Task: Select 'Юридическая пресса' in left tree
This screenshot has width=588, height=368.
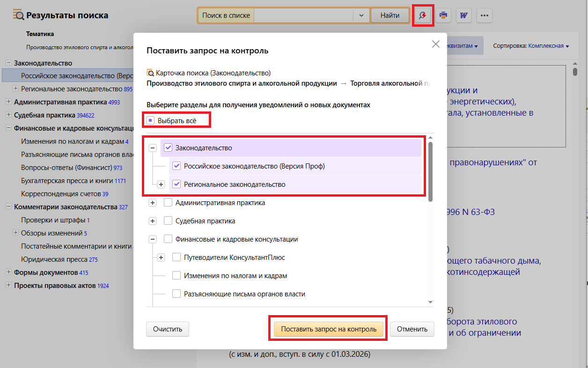Action: pos(54,259)
